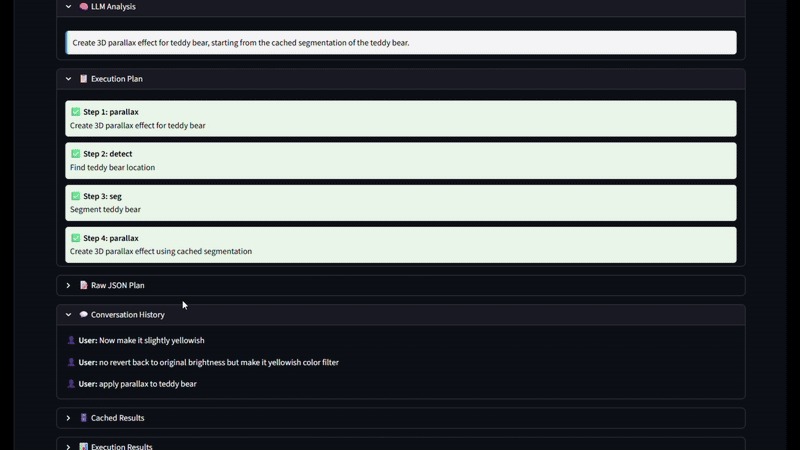The height and width of the screenshot is (450, 800).
Task: Click user avatar beside 'Now make it slightly yellowish'
Action: 71,340
